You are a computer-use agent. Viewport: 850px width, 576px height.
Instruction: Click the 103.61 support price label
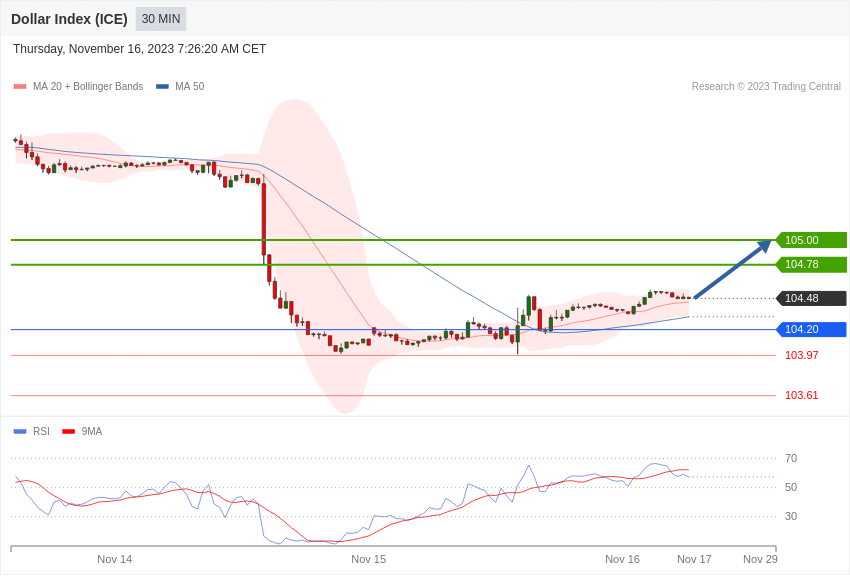(802, 396)
